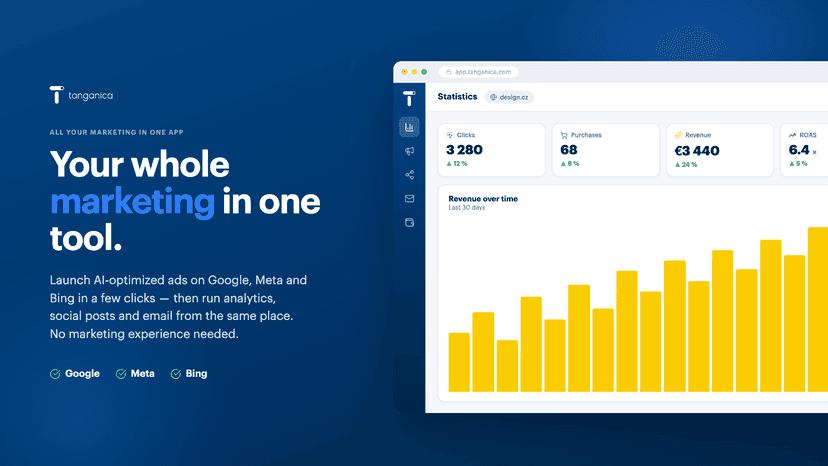Select the ROAS 6.4 value
Screen dimensions: 828x466
point(799,150)
